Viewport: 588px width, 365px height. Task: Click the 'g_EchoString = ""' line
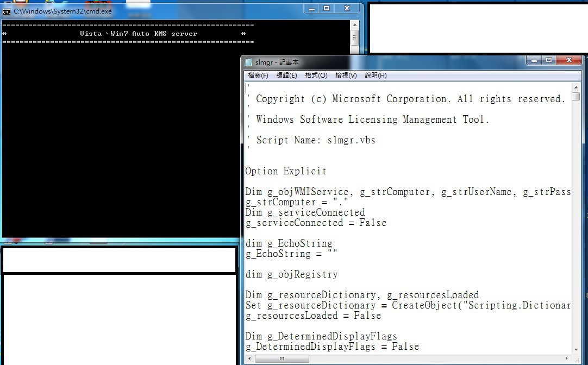click(x=291, y=254)
